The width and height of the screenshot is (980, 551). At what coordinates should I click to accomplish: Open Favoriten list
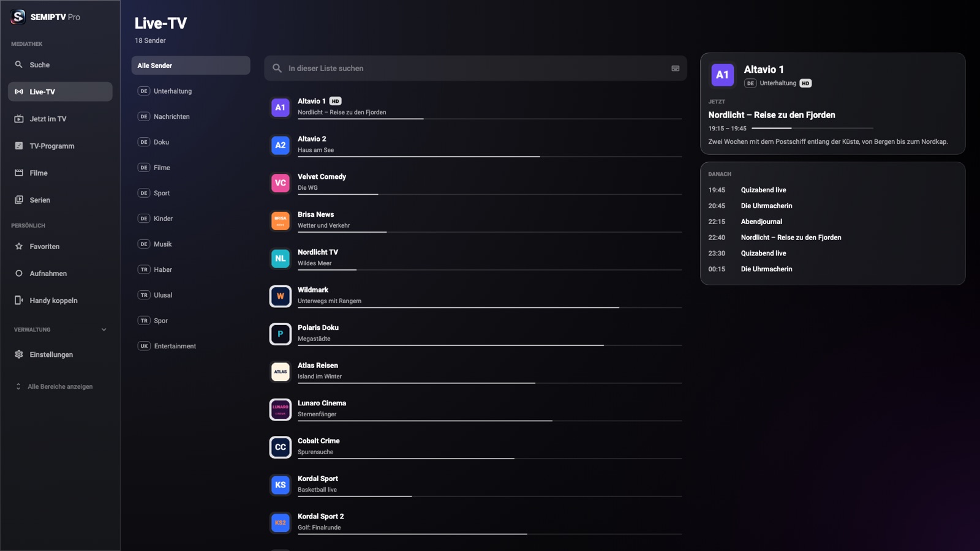pos(60,246)
